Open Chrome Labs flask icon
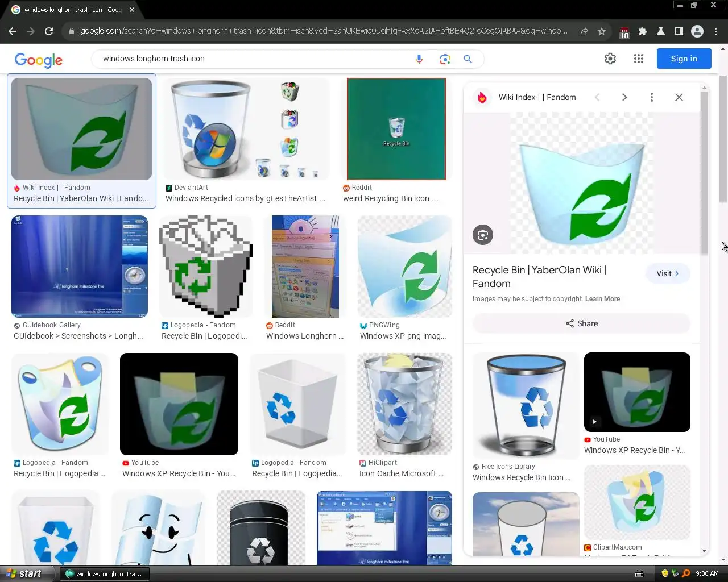The height and width of the screenshot is (582, 728). point(661,31)
